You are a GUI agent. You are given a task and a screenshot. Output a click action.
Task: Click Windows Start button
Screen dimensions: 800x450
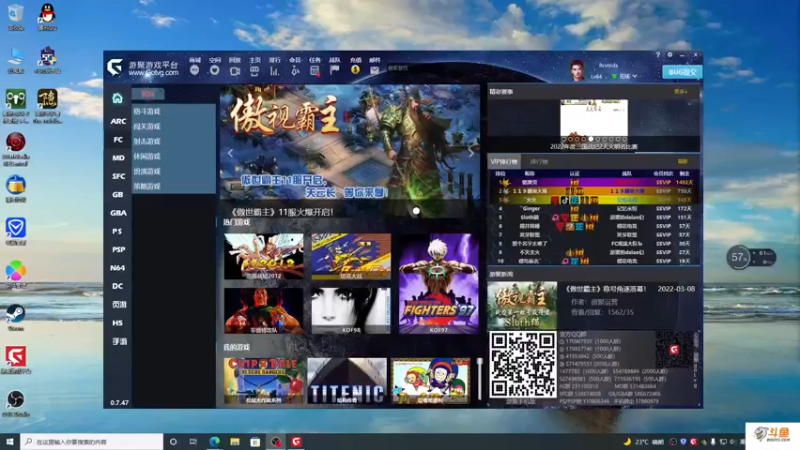coord(10,442)
